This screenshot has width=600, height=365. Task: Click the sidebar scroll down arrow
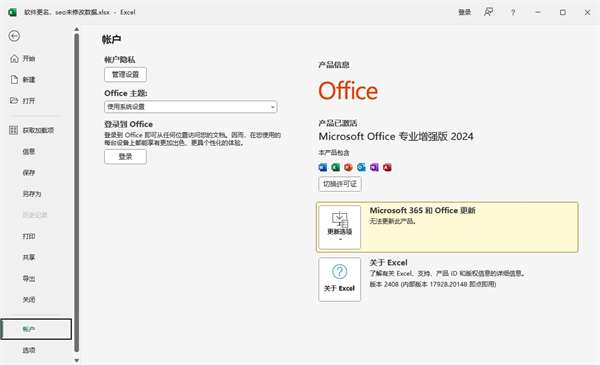[x=77, y=360]
